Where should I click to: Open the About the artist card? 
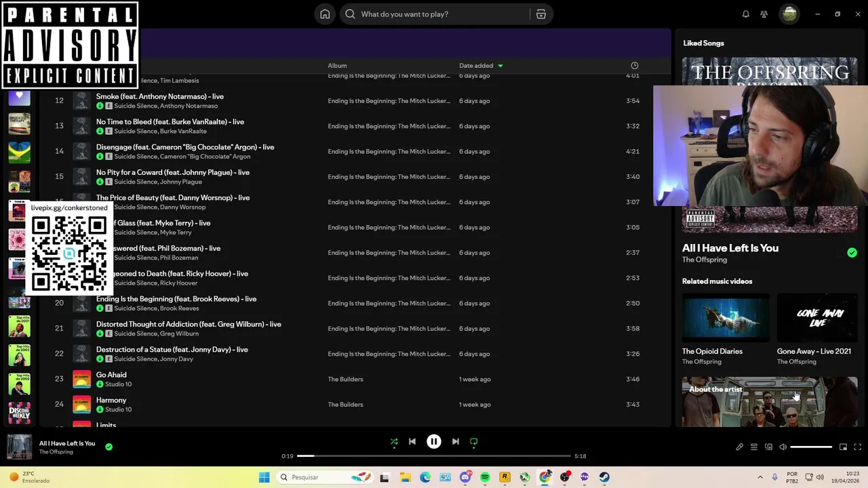click(x=770, y=402)
